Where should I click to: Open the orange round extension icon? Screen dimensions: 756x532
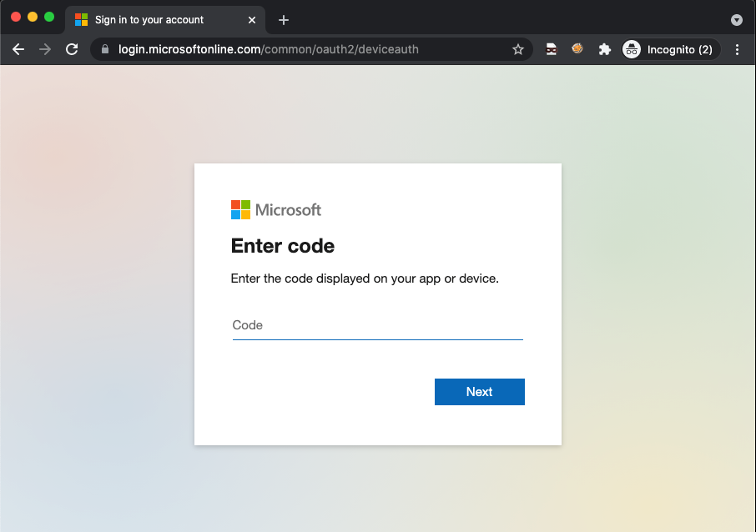pos(577,49)
